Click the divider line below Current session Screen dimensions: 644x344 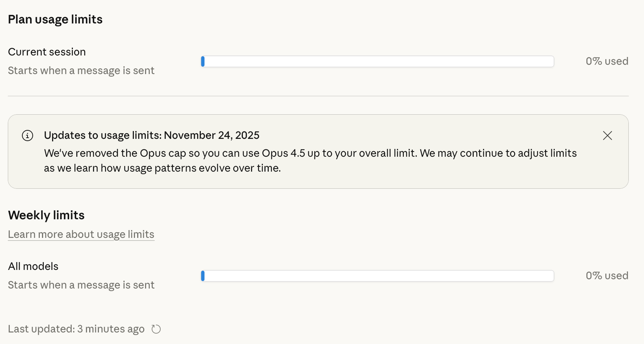pyautogui.click(x=318, y=96)
